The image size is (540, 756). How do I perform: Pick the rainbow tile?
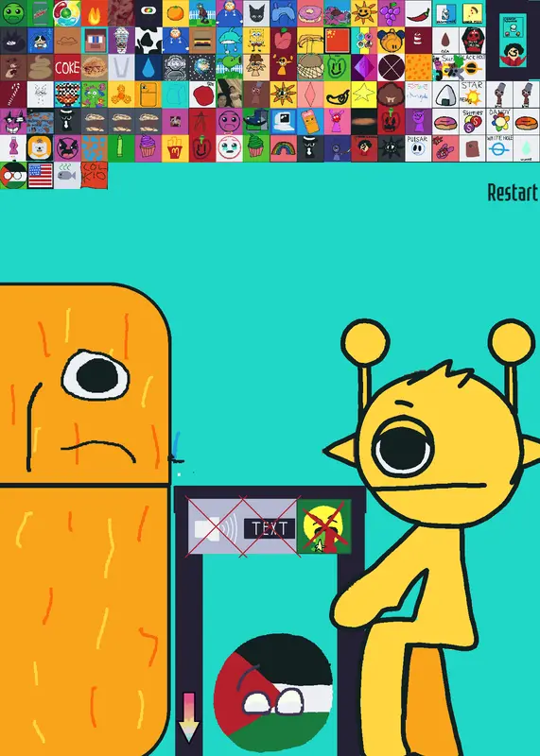(x=284, y=148)
